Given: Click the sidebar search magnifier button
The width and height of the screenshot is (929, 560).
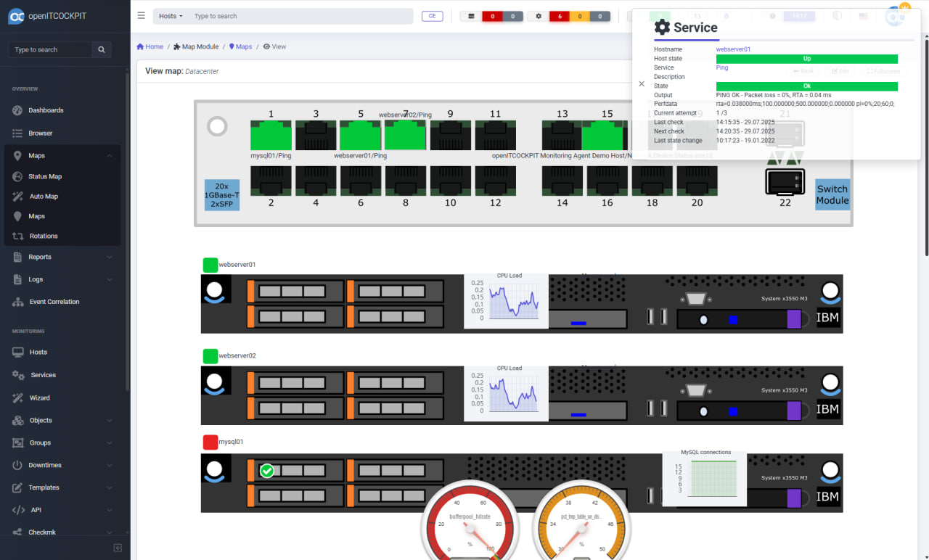Looking at the screenshot, I should click(x=102, y=49).
